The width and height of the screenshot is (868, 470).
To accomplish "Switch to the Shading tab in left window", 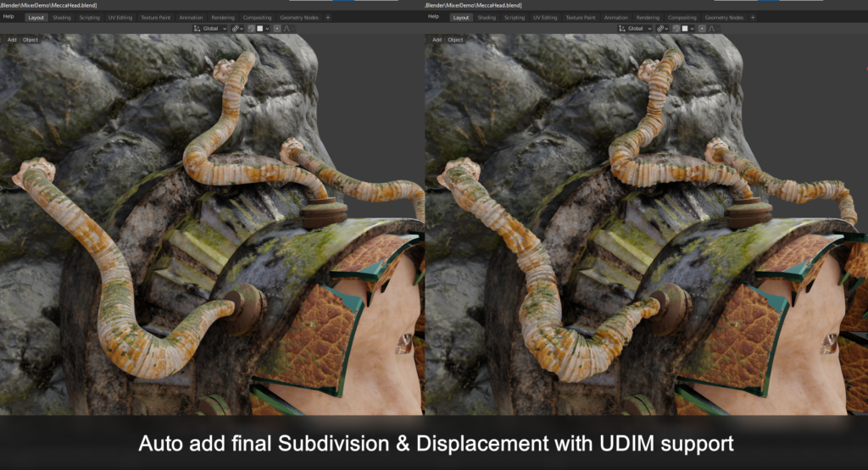I will coord(61,18).
